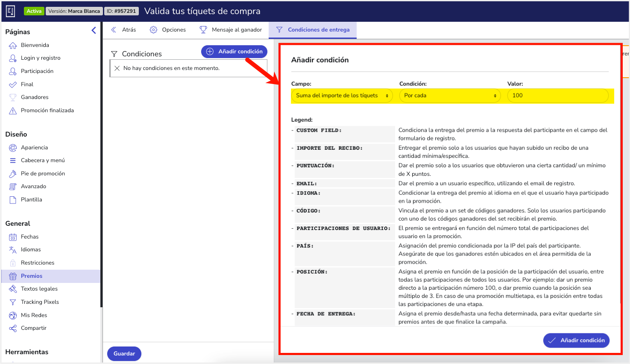The height and width of the screenshot is (364, 630).
Task: Click the Ganadores trophy icon
Action: 13,97
